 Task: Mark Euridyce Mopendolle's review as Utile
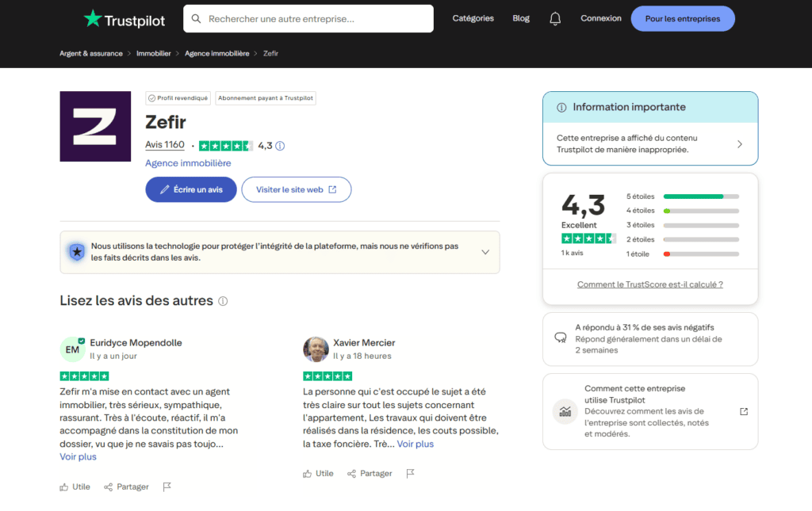coord(75,486)
